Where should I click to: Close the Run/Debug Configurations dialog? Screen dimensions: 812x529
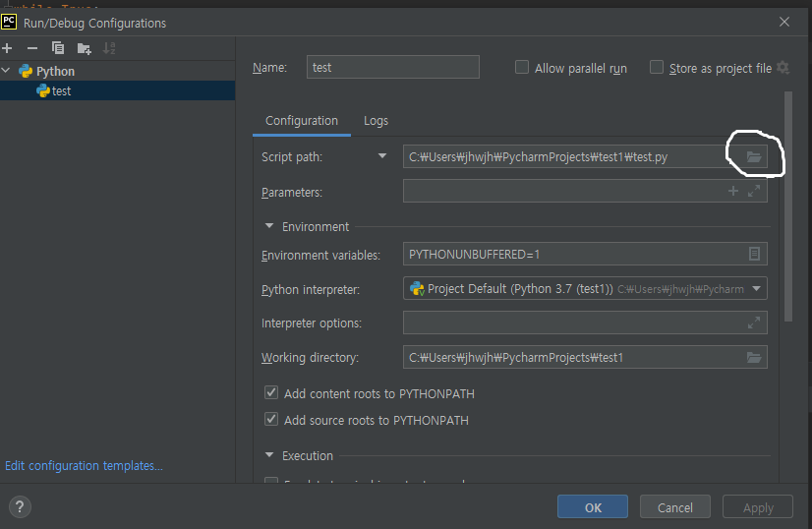pos(784,22)
